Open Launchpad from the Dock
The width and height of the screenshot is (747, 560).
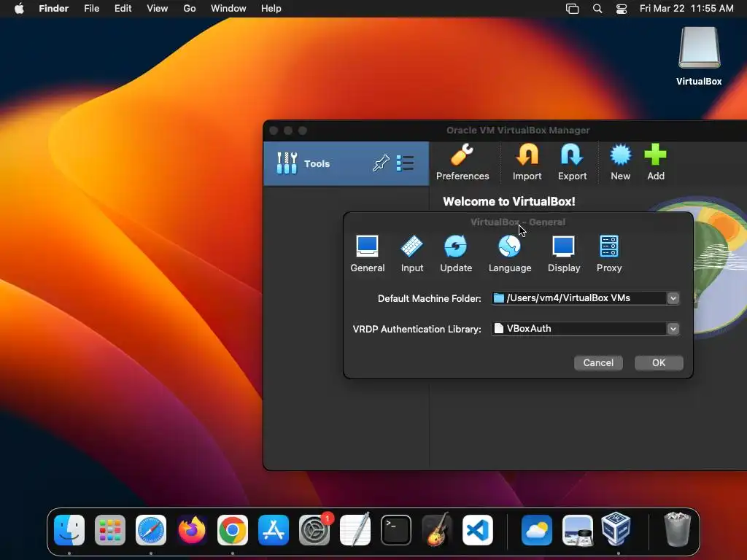tap(110, 530)
